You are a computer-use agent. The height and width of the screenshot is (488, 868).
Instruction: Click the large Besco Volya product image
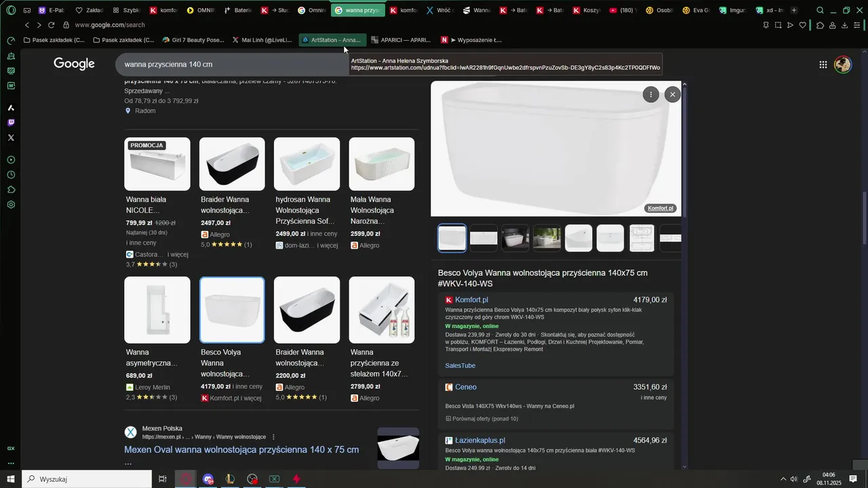tap(556, 148)
